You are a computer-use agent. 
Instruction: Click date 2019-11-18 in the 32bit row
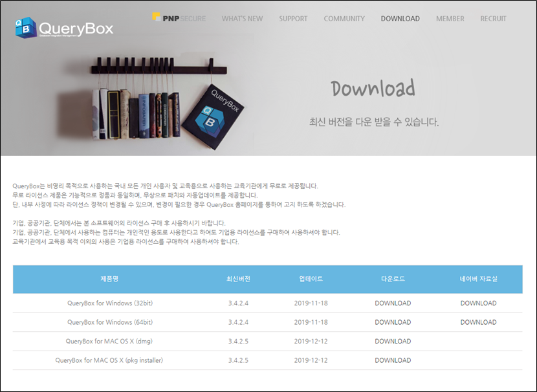[311, 303]
